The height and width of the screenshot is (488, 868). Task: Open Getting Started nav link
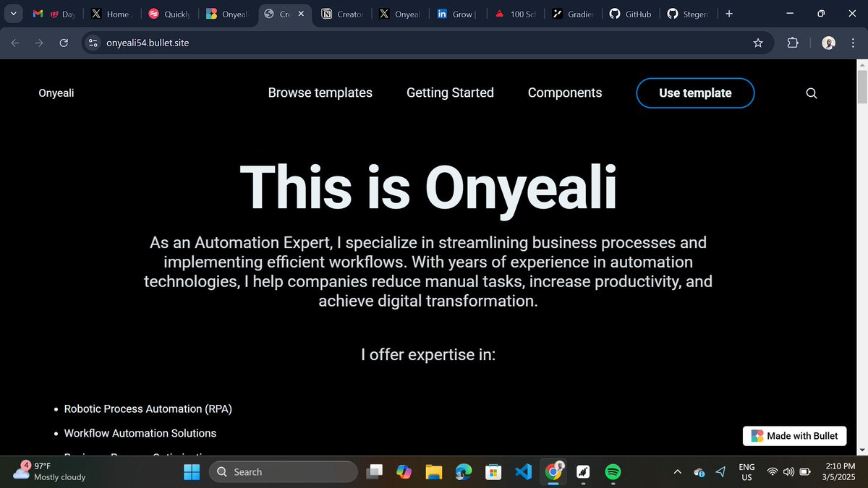pyautogui.click(x=450, y=93)
